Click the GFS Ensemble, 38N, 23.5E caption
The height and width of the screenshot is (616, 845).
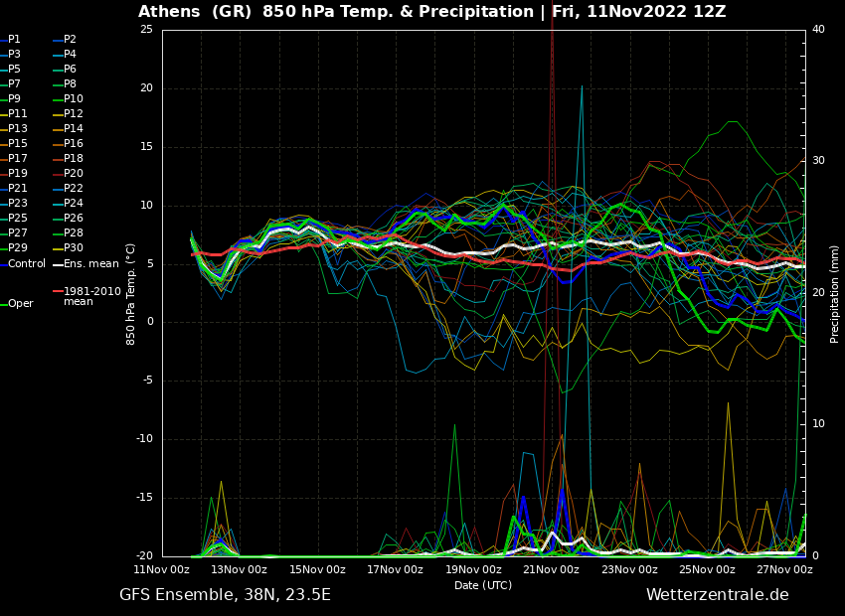225,595
